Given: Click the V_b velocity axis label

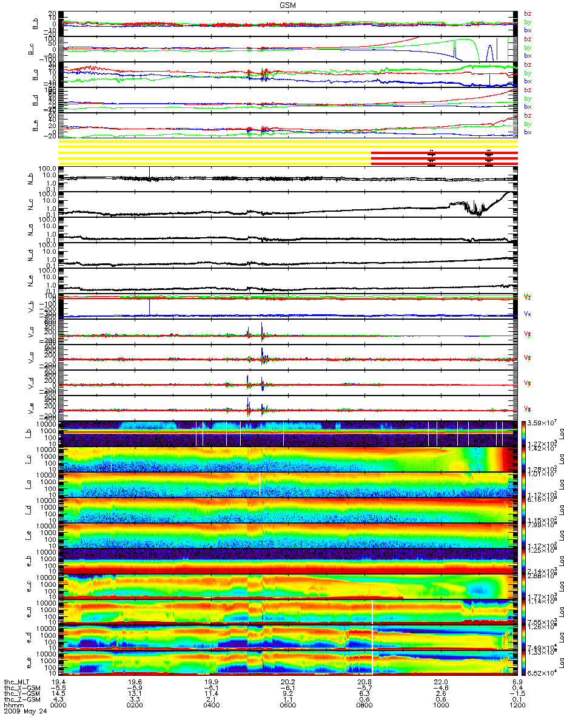Looking at the screenshot, I should (x=32, y=306).
